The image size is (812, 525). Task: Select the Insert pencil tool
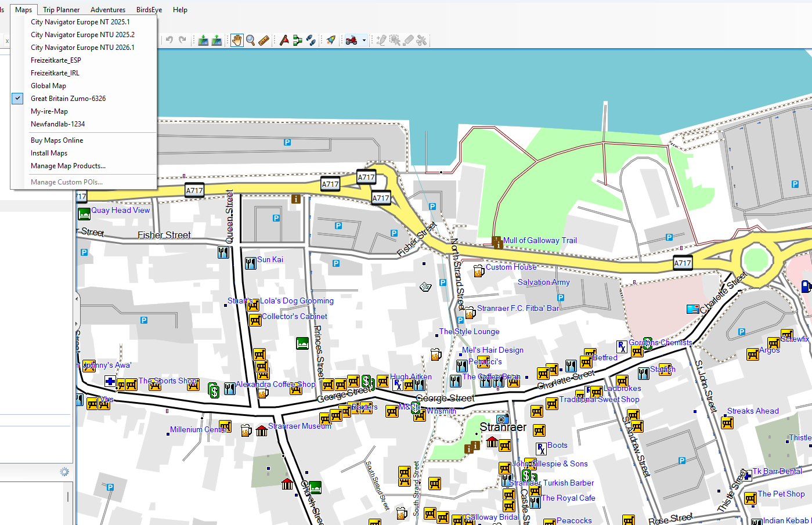click(x=381, y=40)
